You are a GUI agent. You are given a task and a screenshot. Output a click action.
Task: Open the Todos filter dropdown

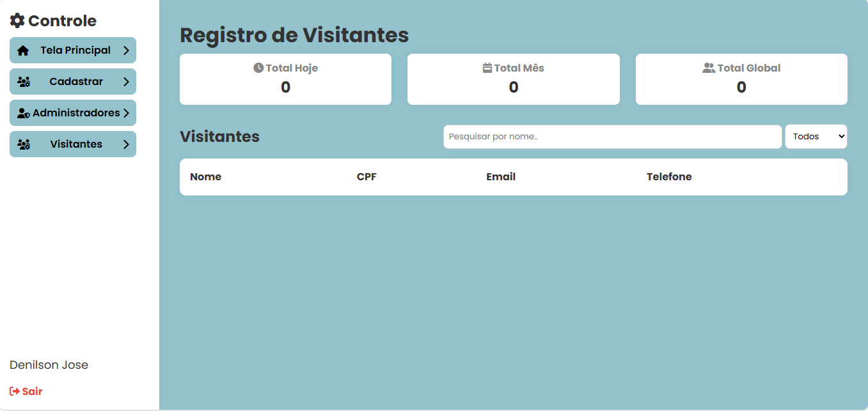pos(816,137)
